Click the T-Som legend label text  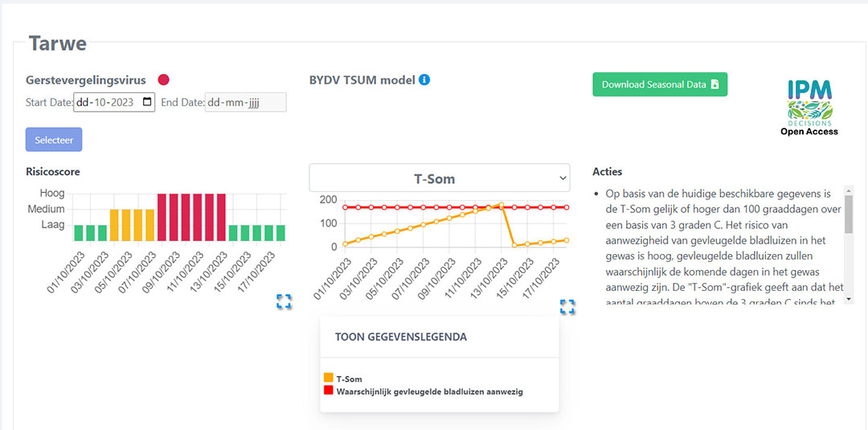(x=349, y=379)
